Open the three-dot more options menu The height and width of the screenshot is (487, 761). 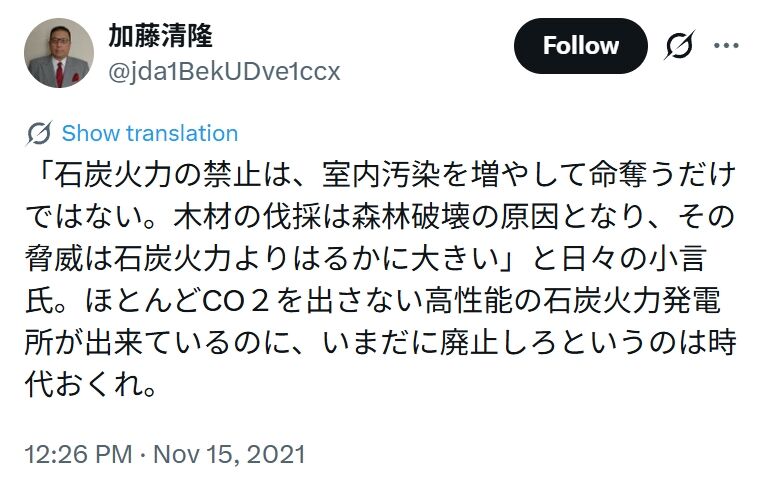tap(726, 45)
